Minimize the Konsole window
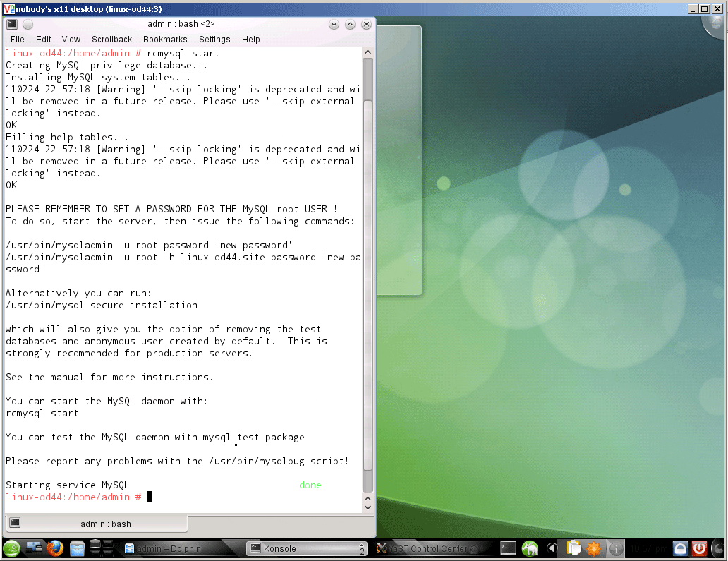728x561 pixels. tap(334, 24)
